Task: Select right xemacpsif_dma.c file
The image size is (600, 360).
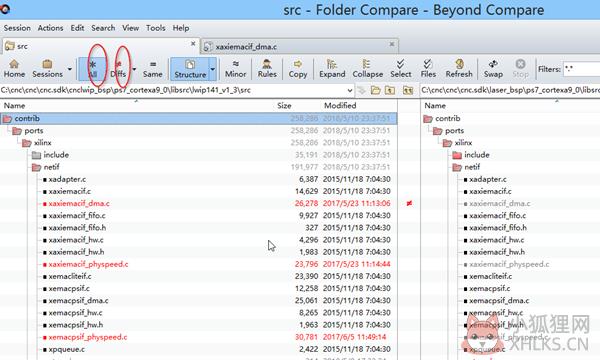Action: click(x=499, y=301)
